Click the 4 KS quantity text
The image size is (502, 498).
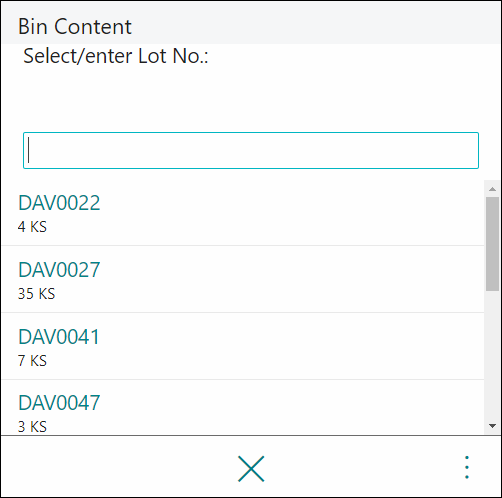[32, 227]
